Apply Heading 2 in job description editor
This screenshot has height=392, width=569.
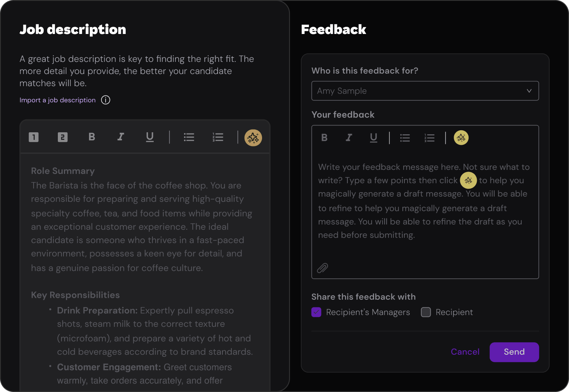point(63,138)
